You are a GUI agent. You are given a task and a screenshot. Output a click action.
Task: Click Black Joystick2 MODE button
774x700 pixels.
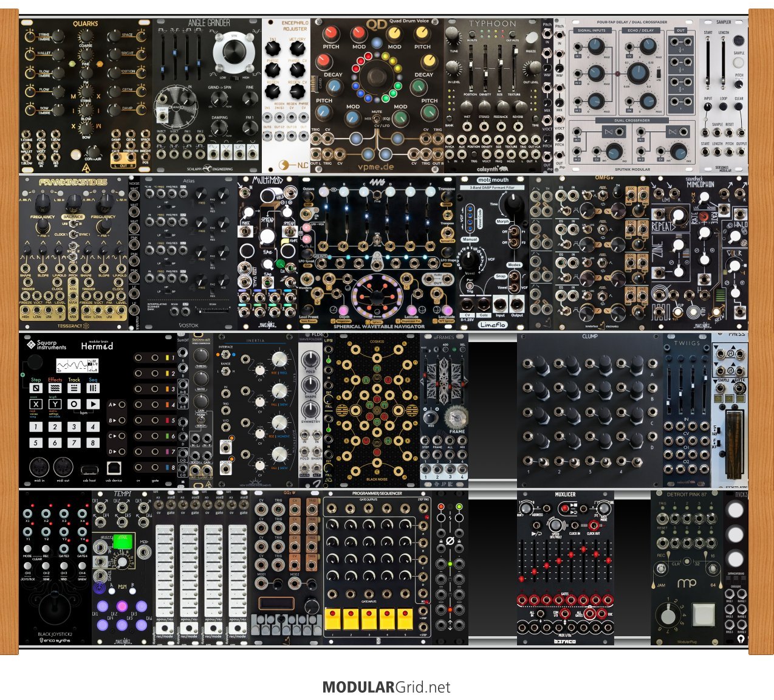[x=28, y=548]
